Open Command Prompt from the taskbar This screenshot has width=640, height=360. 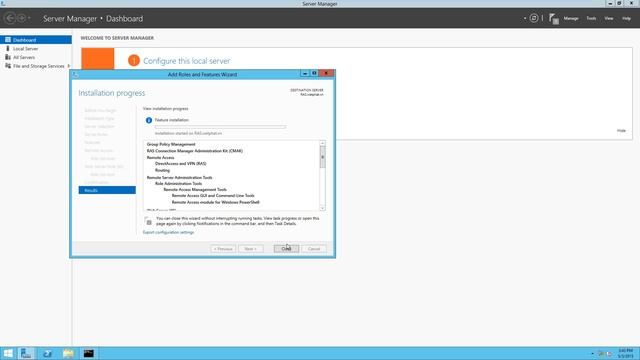point(89,353)
